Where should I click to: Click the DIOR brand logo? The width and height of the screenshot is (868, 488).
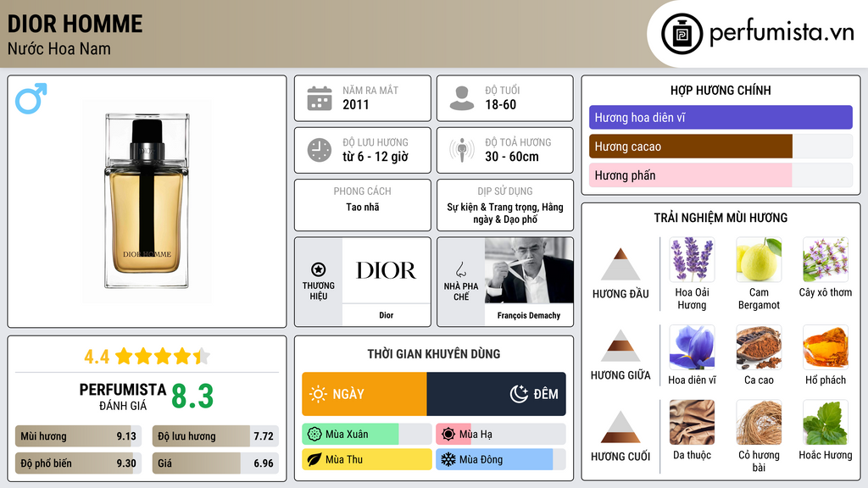pos(386,270)
